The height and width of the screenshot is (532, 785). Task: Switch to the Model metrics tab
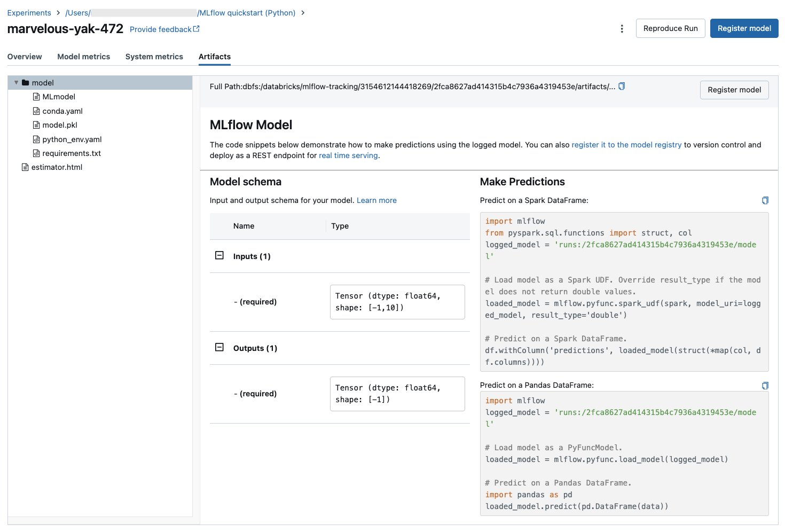pyautogui.click(x=84, y=57)
